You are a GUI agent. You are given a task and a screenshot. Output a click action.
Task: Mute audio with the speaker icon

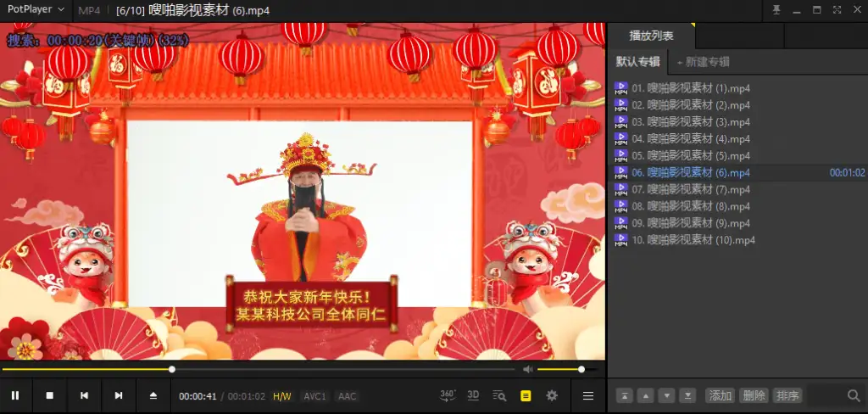click(528, 369)
